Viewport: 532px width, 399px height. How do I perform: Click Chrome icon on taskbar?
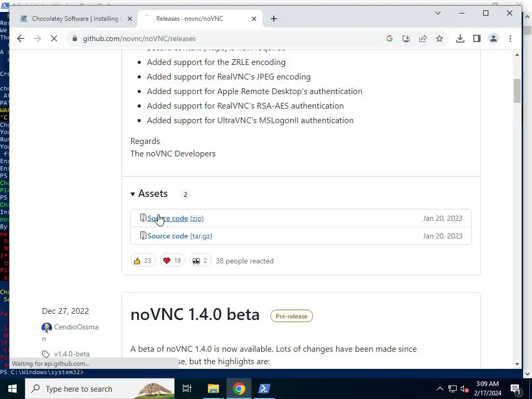[x=239, y=389]
